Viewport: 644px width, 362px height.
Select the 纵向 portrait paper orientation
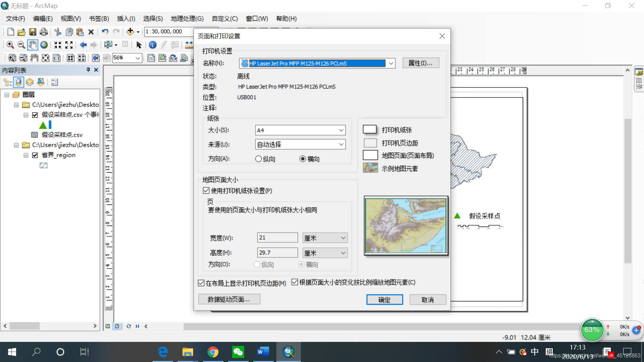click(259, 159)
